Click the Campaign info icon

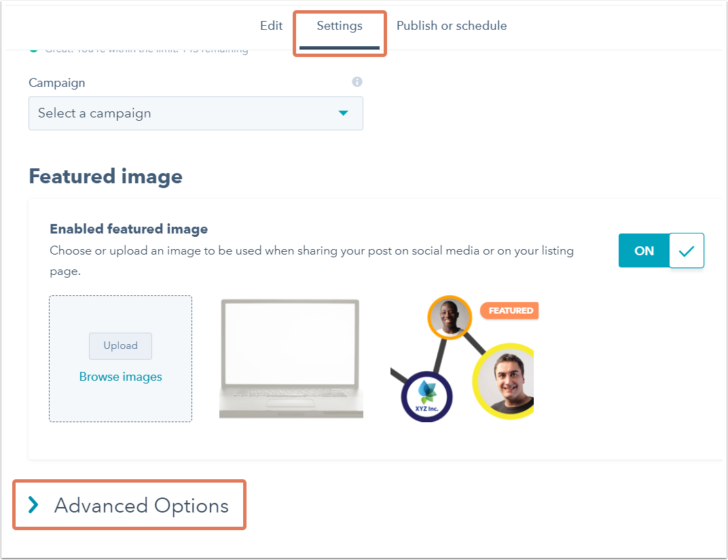point(357,82)
